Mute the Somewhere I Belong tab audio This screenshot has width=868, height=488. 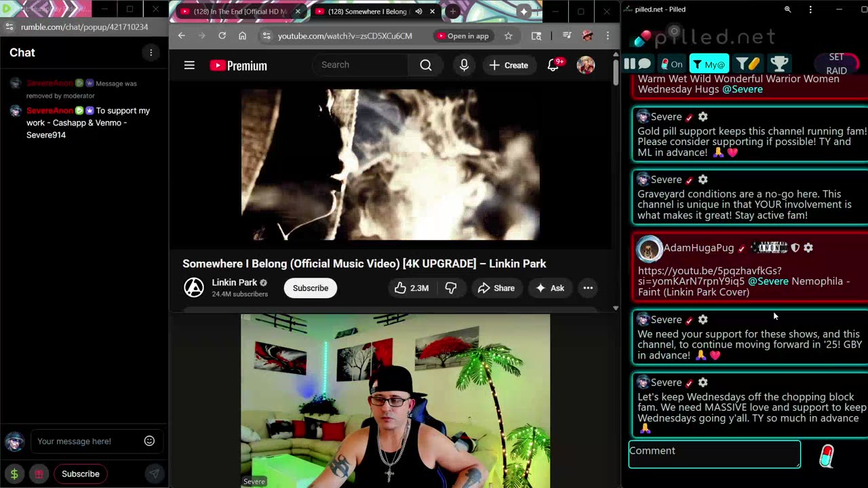(x=418, y=12)
